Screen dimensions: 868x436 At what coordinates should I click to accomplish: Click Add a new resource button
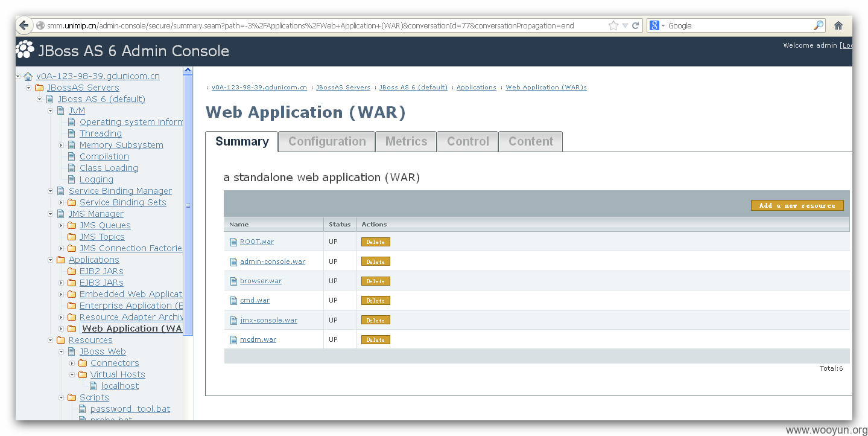coord(797,205)
